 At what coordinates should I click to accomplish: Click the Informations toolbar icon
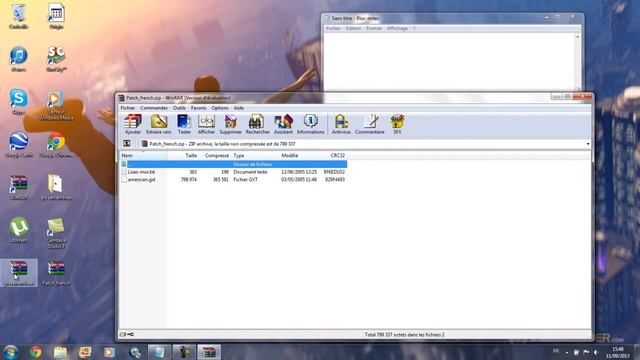coord(311,124)
